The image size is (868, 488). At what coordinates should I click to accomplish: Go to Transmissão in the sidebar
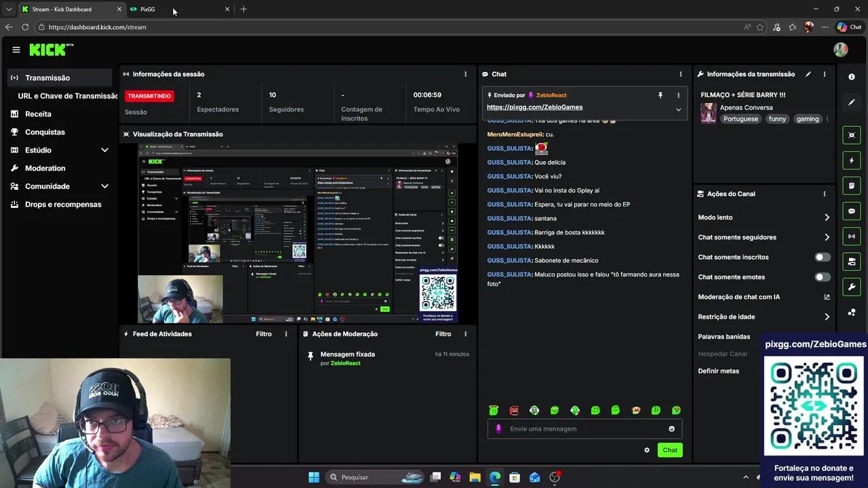pyautogui.click(x=60, y=78)
